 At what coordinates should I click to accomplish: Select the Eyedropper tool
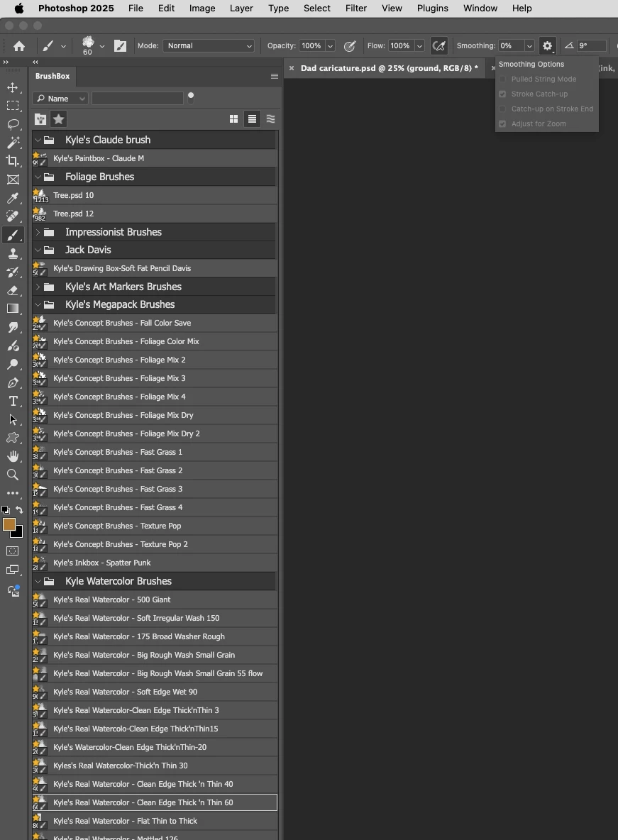click(x=13, y=198)
